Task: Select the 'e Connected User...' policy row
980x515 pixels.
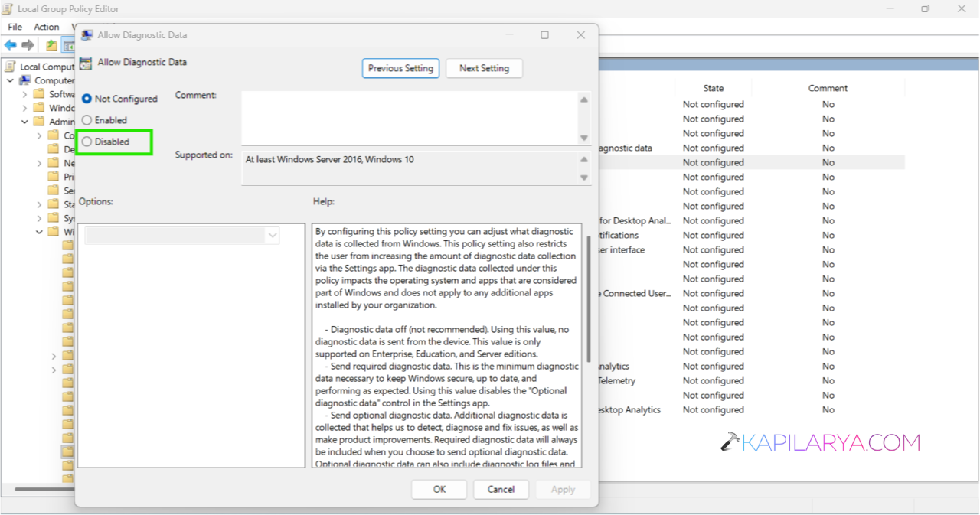Action: [x=750, y=293]
